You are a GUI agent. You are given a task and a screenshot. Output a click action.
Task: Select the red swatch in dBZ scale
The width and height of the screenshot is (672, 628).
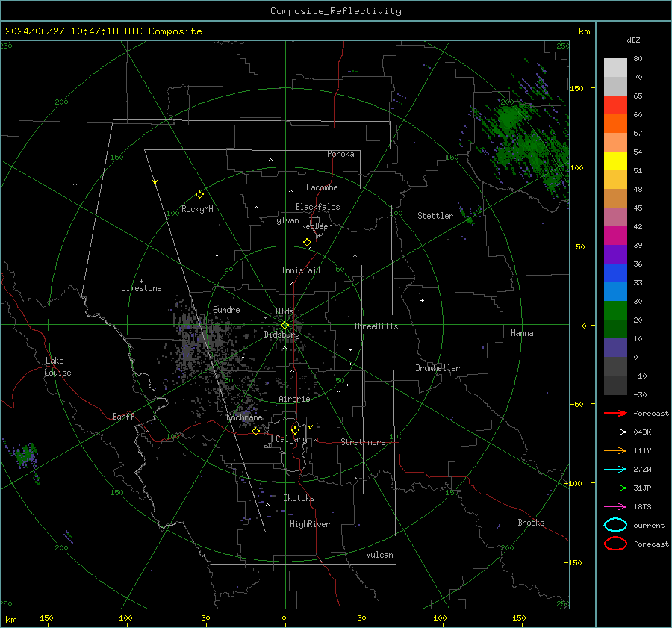tap(615, 105)
